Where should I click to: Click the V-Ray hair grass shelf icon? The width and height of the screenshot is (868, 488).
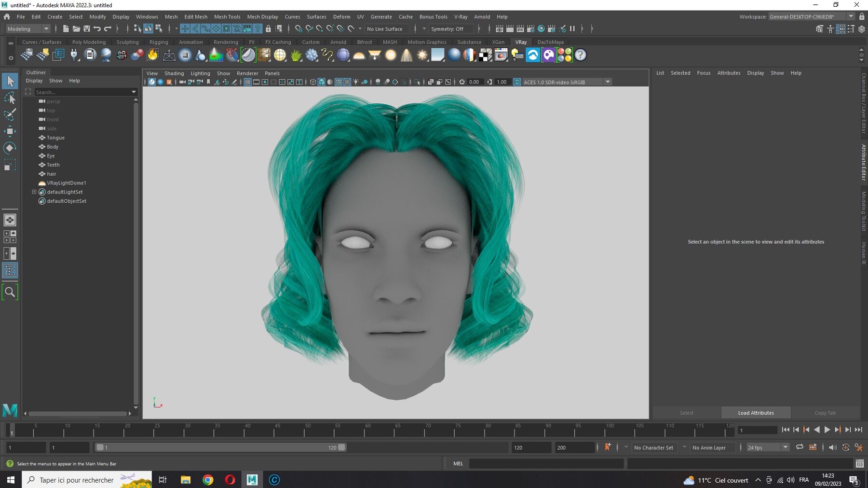click(296, 55)
